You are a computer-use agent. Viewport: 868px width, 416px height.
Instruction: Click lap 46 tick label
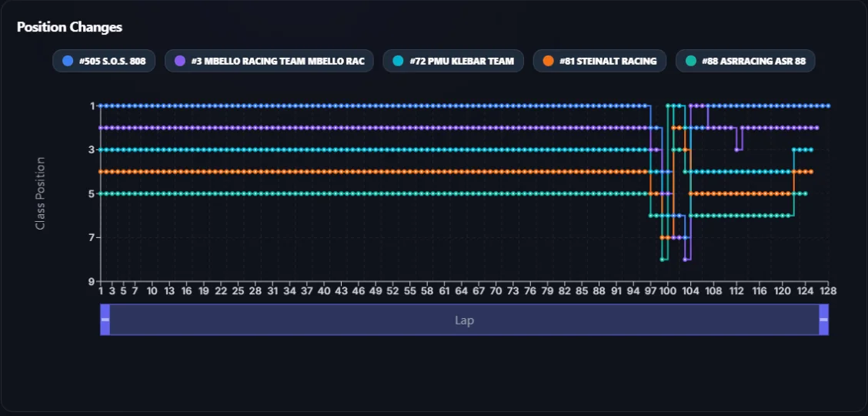click(x=358, y=290)
